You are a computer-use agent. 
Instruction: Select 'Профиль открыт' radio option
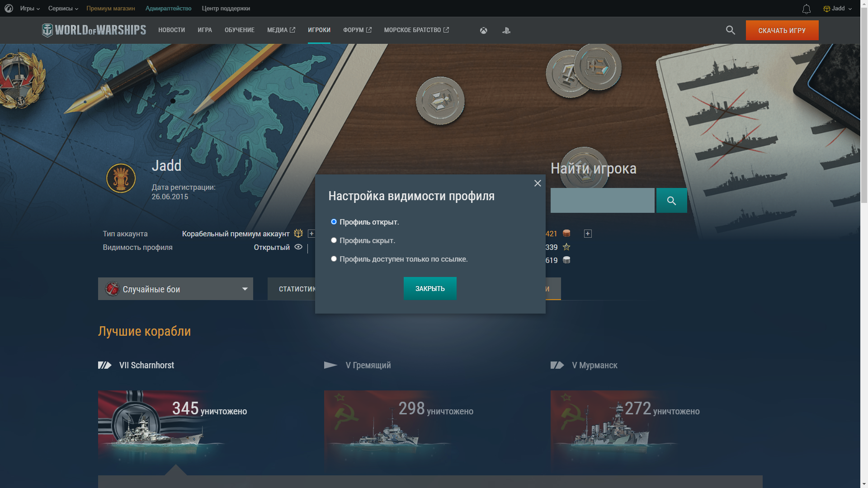(334, 221)
